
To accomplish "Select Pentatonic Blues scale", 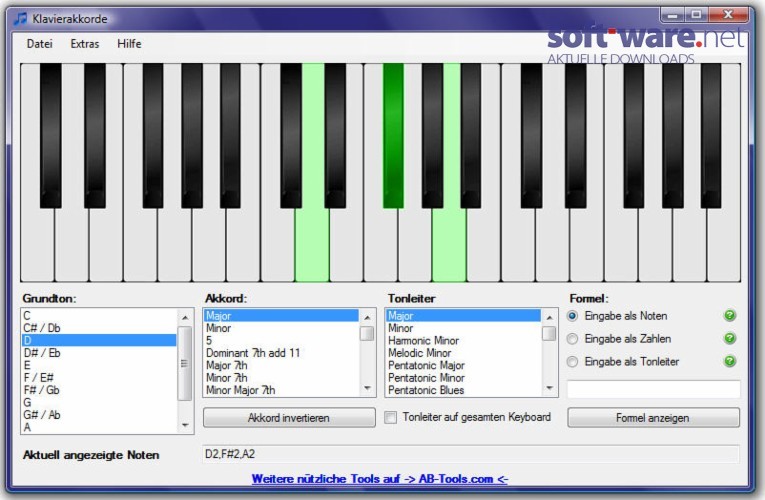I will [x=464, y=390].
